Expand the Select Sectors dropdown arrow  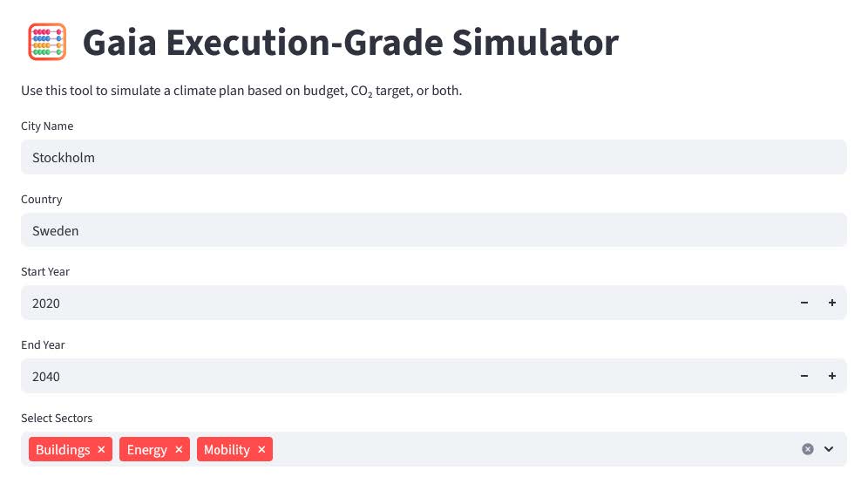pyautogui.click(x=829, y=449)
